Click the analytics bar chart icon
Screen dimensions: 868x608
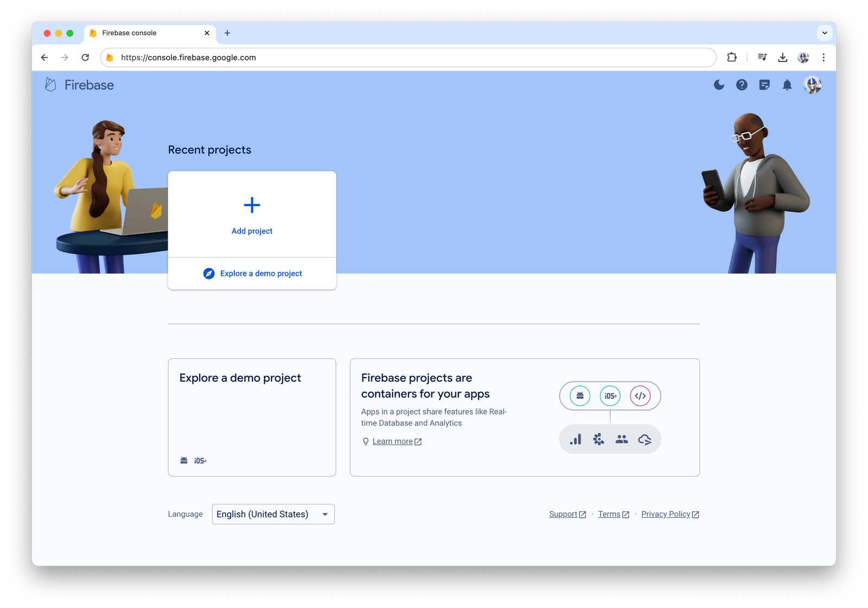coord(576,439)
